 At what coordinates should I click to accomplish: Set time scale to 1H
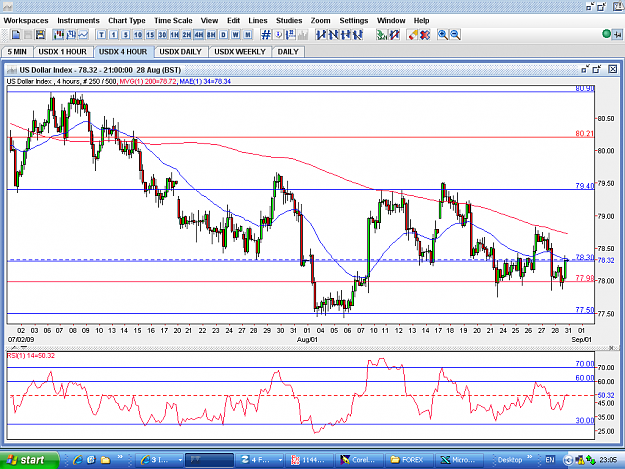[175, 35]
